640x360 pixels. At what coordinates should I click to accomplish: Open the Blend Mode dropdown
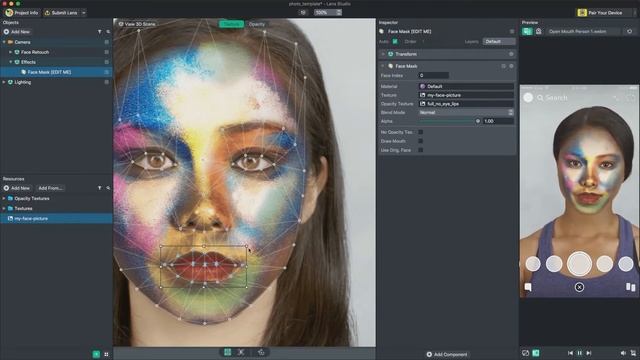[x=466, y=112]
